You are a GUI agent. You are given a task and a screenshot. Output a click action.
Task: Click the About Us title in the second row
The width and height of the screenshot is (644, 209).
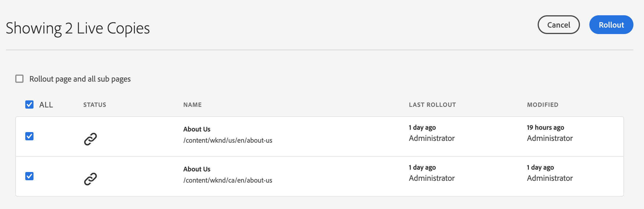tap(197, 169)
